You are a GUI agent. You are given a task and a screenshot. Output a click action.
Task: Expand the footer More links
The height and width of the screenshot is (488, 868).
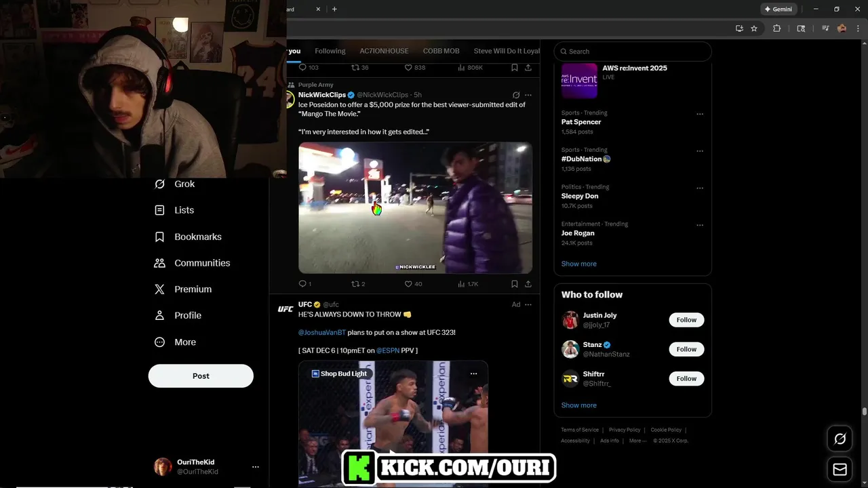point(637,441)
